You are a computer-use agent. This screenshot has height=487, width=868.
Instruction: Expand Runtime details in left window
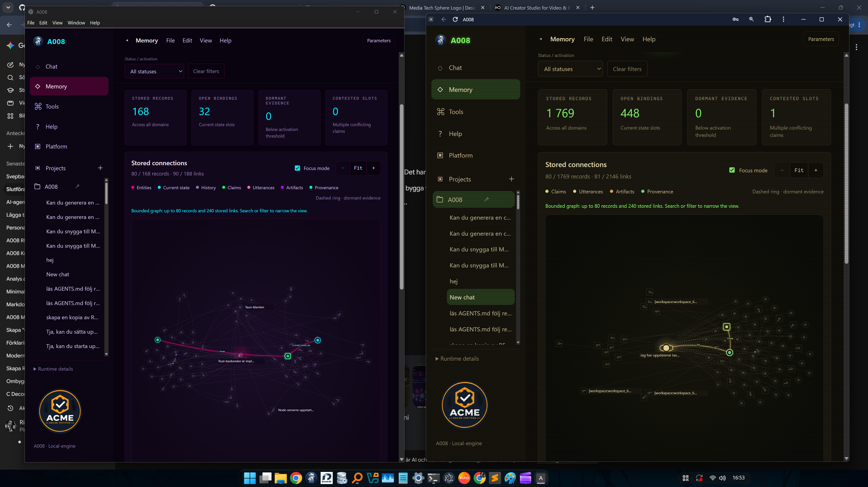pos(53,369)
